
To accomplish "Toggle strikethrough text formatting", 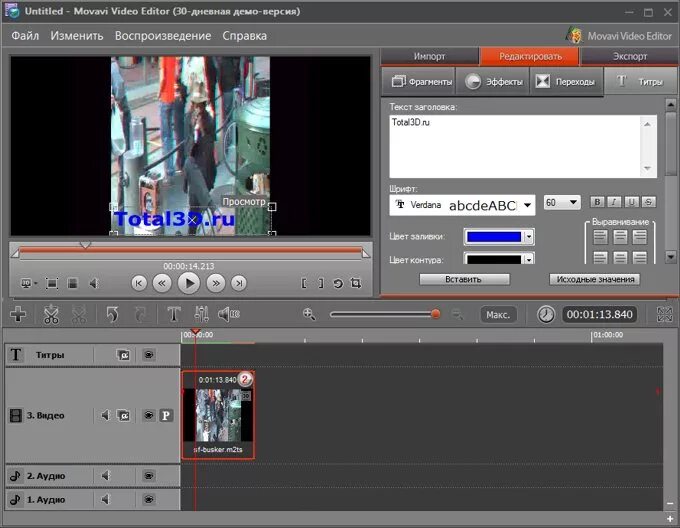I will pyautogui.click(x=649, y=202).
